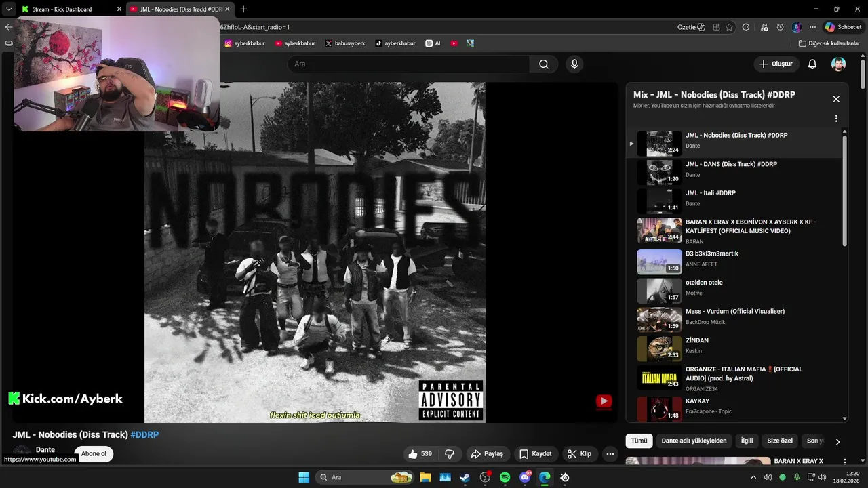Focus the YouTube Ara search box
Screen dimensions: 868x488
point(408,64)
